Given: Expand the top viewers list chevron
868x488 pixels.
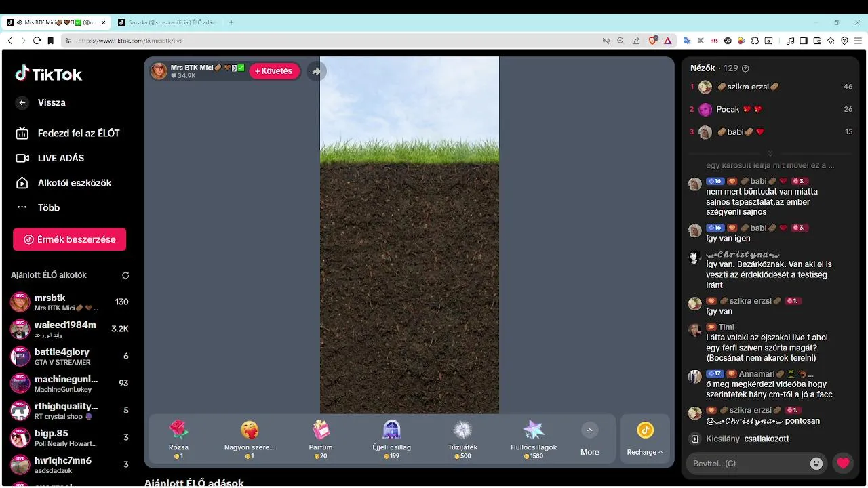Looking at the screenshot, I should coord(770,154).
